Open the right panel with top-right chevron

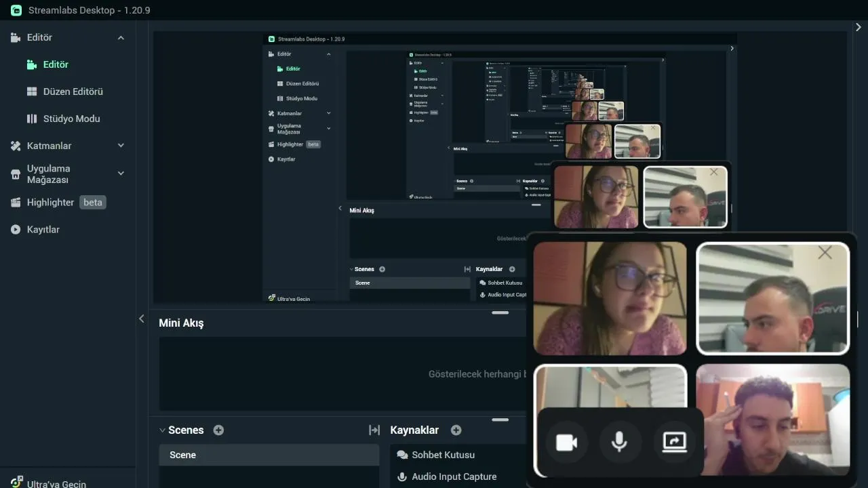(859, 27)
